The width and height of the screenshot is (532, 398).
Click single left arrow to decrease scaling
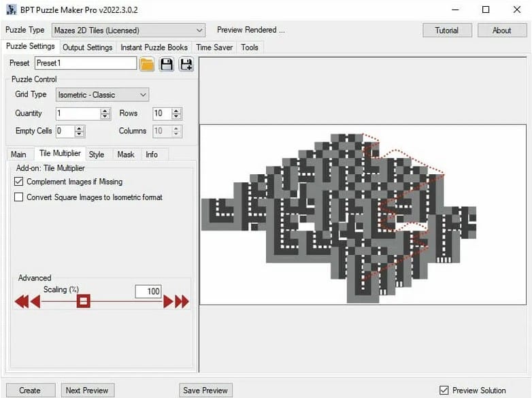[x=35, y=301]
